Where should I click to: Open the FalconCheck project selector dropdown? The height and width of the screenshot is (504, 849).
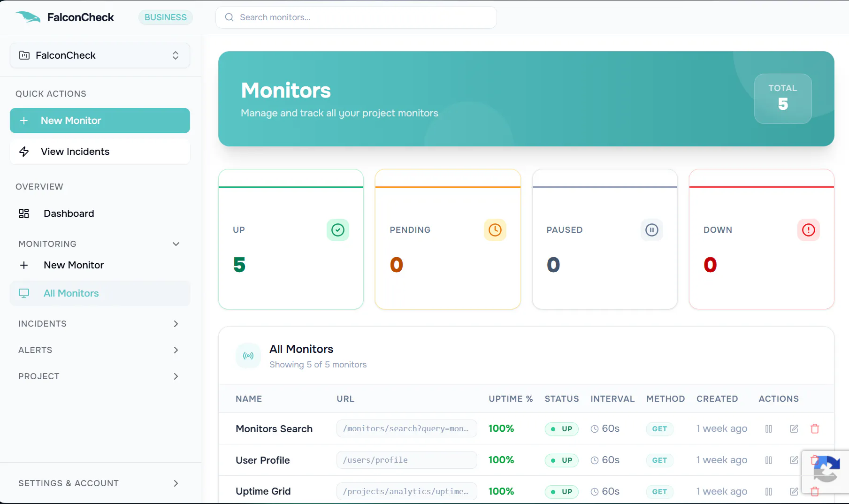pos(100,55)
